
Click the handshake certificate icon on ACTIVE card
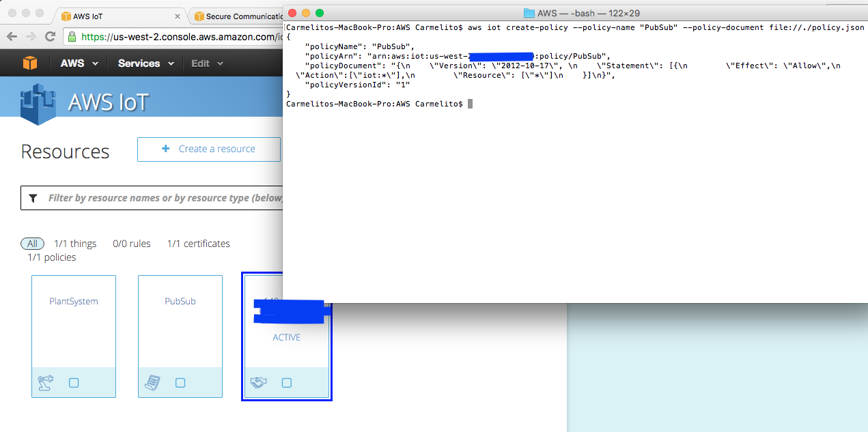(x=259, y=383)
